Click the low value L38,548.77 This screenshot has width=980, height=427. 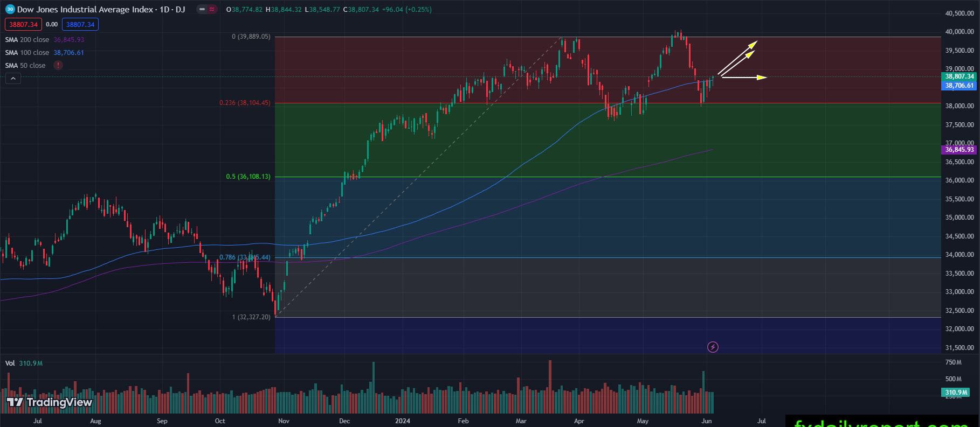322,9
